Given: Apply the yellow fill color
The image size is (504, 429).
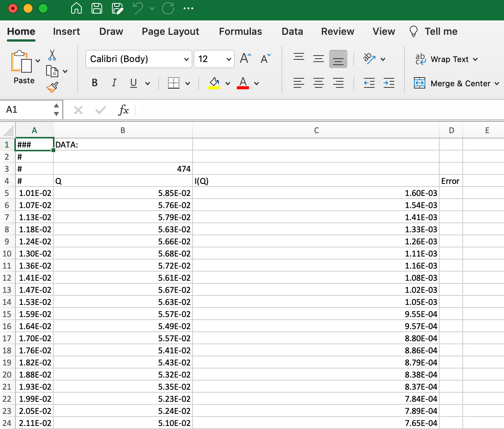Looking at the screenshot, I should (x=214, y=83).
